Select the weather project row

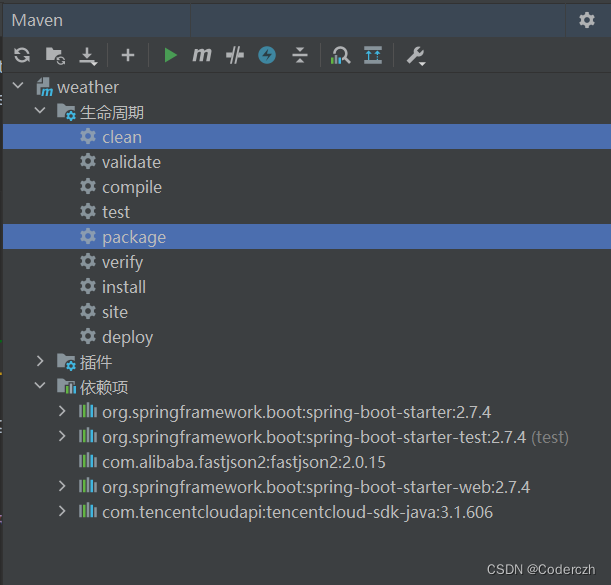coord(307,87)
